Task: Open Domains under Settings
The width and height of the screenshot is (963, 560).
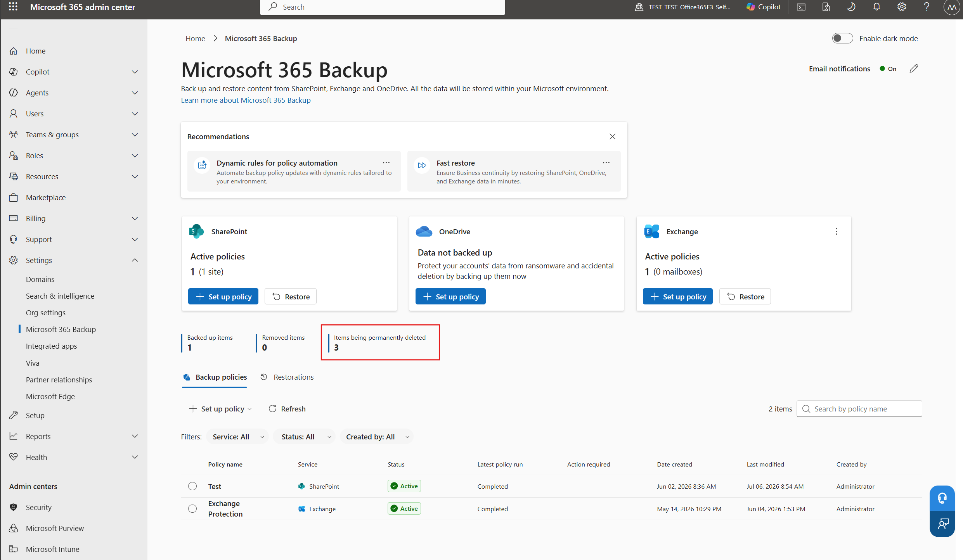Action: 40,279
